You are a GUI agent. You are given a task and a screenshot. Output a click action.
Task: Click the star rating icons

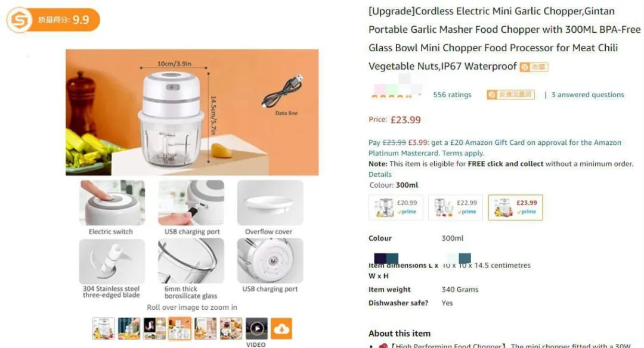coord(391,95)
